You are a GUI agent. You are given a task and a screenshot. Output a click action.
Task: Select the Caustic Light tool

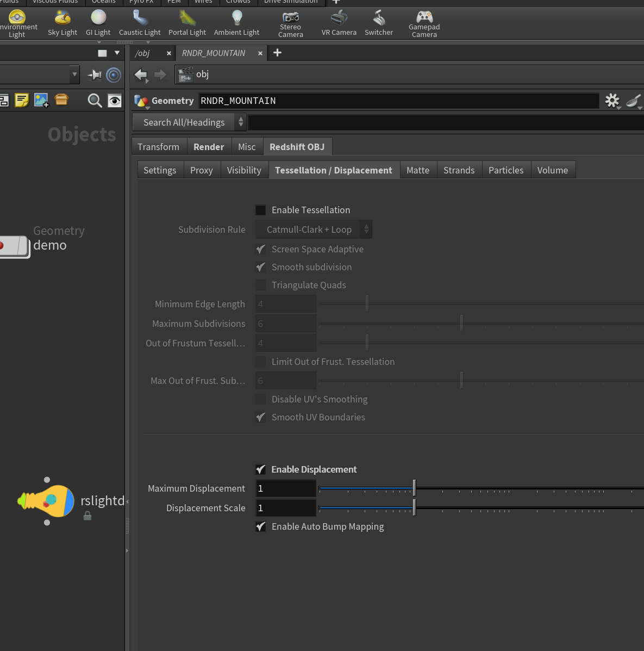pos(140,23)
